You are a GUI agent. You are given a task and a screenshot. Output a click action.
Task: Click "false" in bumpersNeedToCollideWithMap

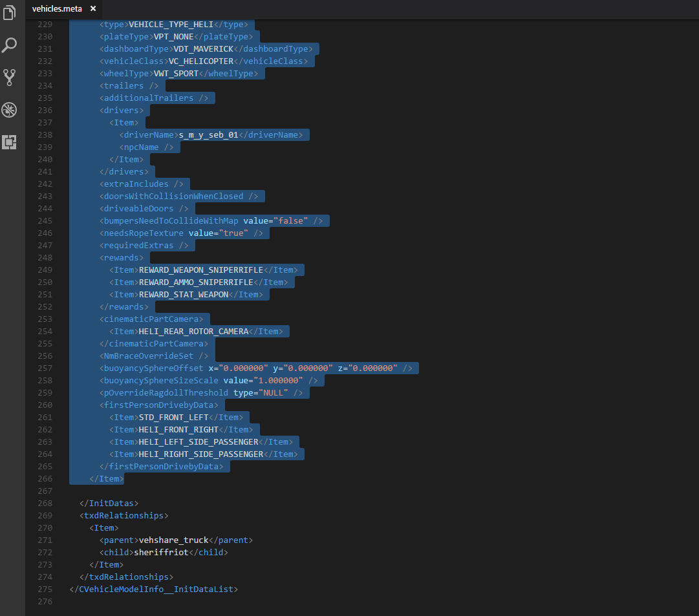290,221
